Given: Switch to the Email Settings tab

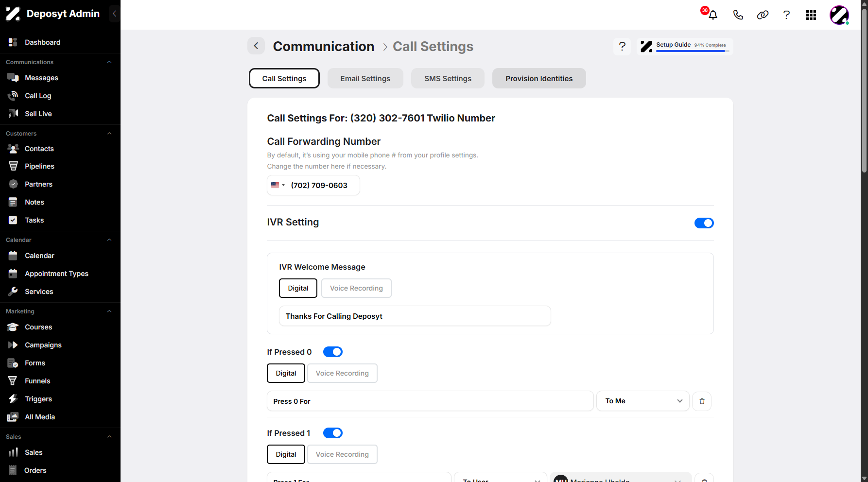Looking at the screenshot, I should (365, 78).
